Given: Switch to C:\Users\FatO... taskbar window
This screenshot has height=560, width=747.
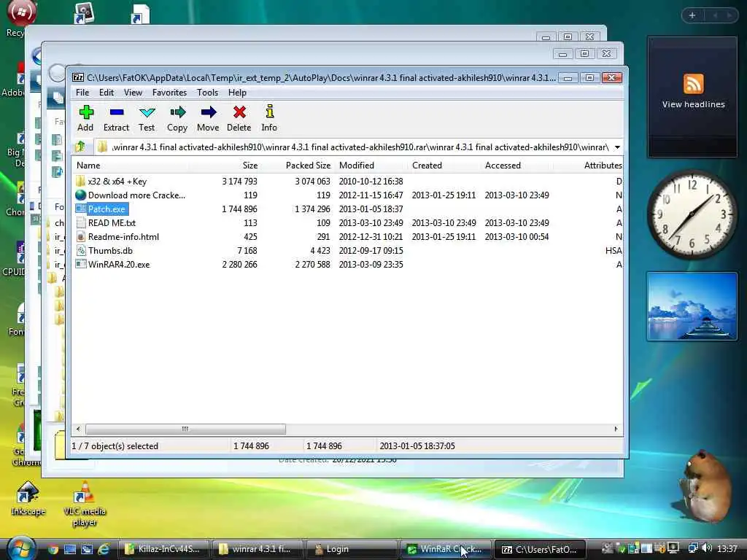Looking at the screenshot, I should pyautogui.click(x=541, y=549).
